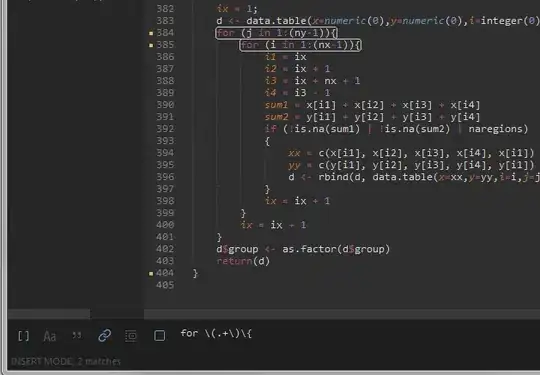Viewport: 540px width, 375px height.
Task: Click the yellow gutter marker at line 385
Action: [151, 45]
